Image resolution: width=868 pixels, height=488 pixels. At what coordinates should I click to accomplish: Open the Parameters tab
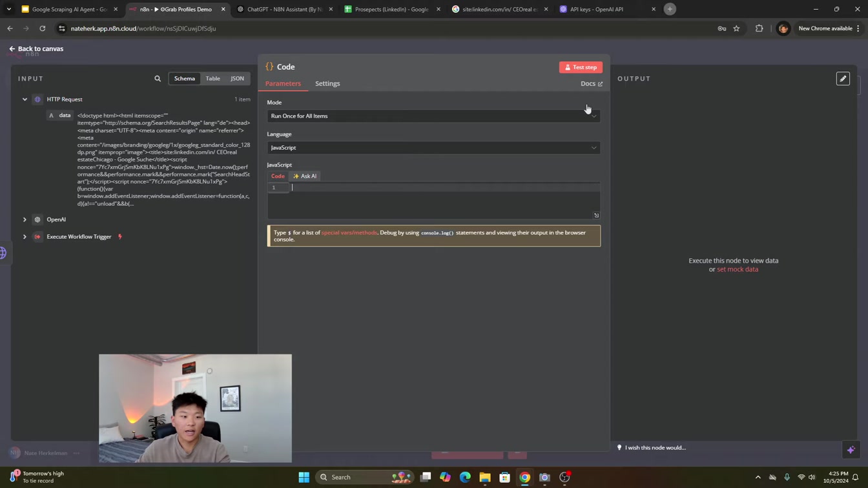coord(283,83)
